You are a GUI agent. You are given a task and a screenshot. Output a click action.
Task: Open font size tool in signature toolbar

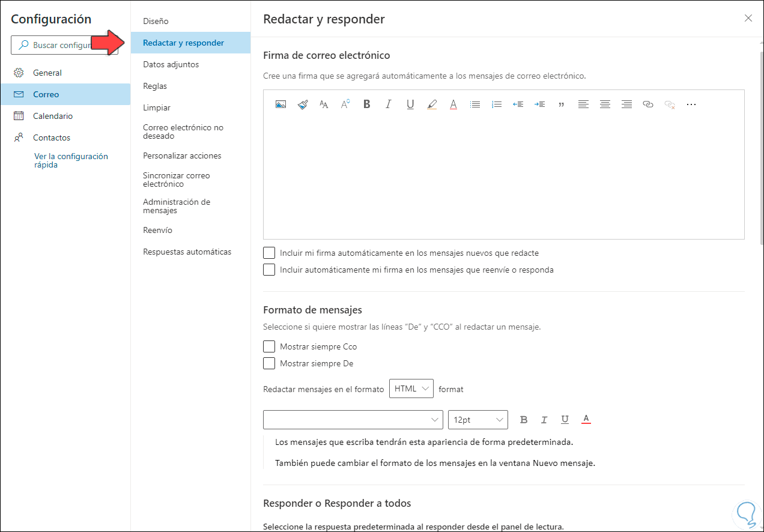[324, 104]
